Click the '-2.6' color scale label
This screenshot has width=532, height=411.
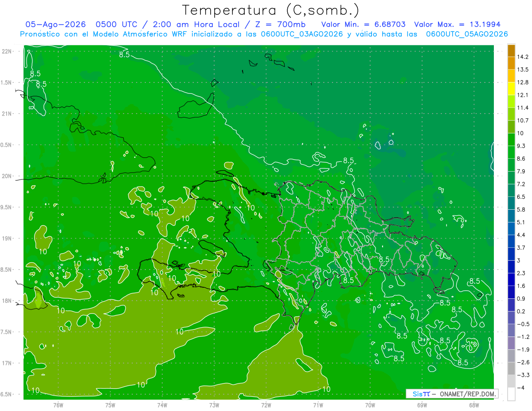click(523, 362)
